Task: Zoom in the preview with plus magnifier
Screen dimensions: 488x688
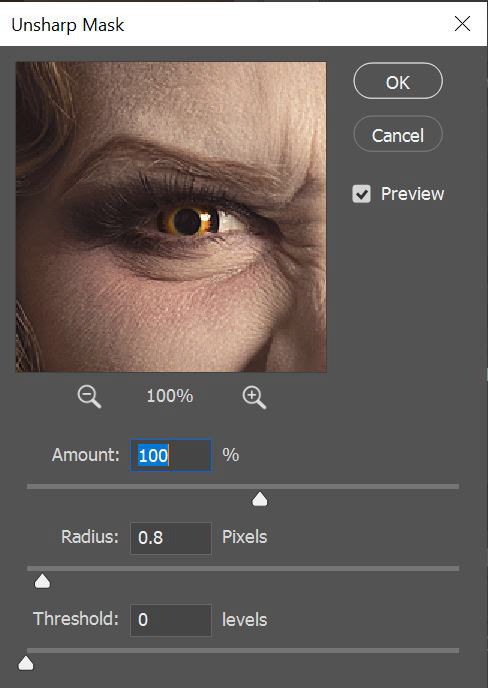Action: point(254,397)
